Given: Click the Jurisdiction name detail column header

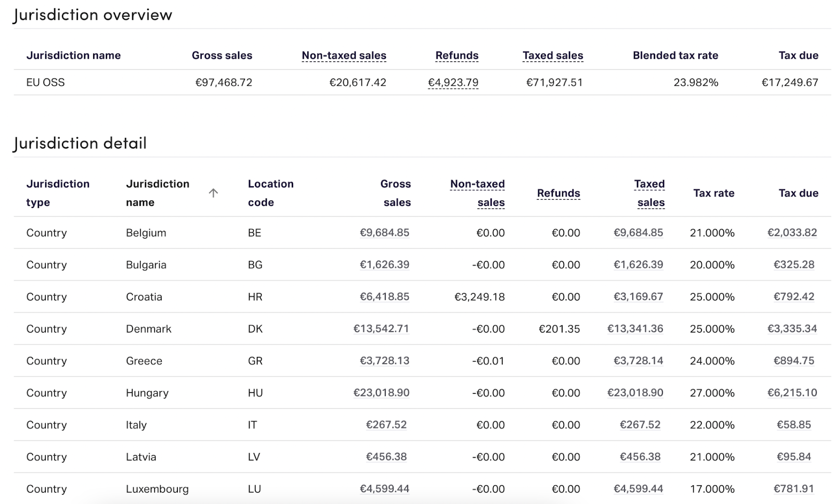Looking at the screenshot, I should 158,193.
